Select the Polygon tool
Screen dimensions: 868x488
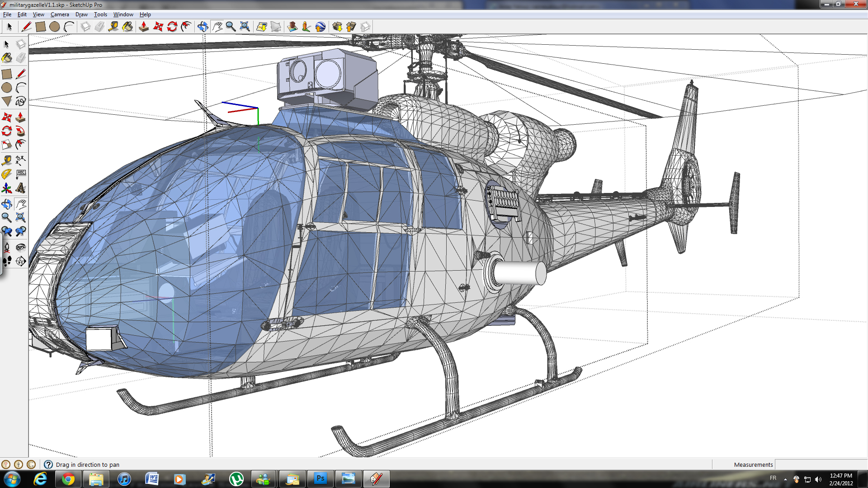coord(7,102)
